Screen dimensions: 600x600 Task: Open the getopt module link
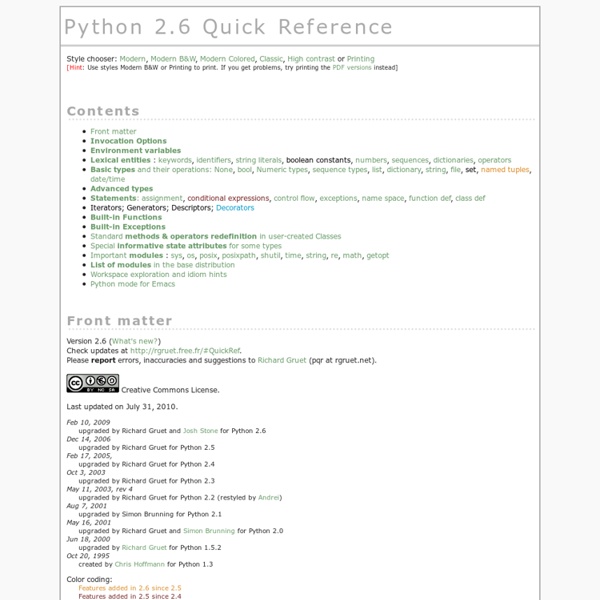pos(378,255)
